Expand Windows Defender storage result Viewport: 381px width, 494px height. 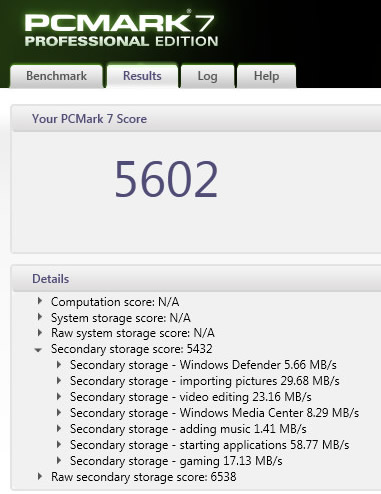click(59, 365)
